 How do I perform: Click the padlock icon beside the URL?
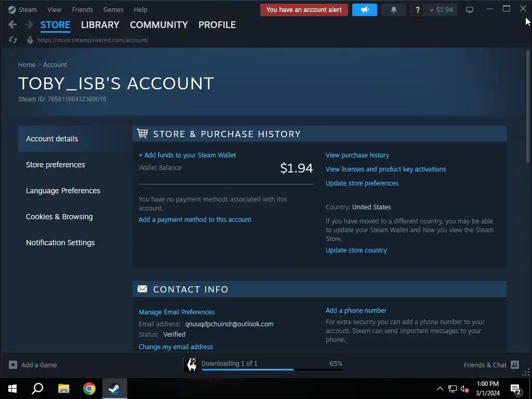30,40
